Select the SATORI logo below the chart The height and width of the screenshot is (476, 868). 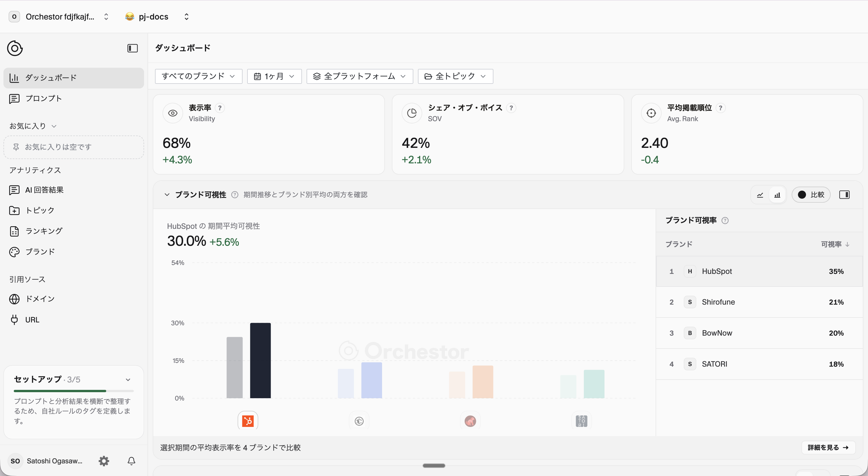click(x=582, y=421)
